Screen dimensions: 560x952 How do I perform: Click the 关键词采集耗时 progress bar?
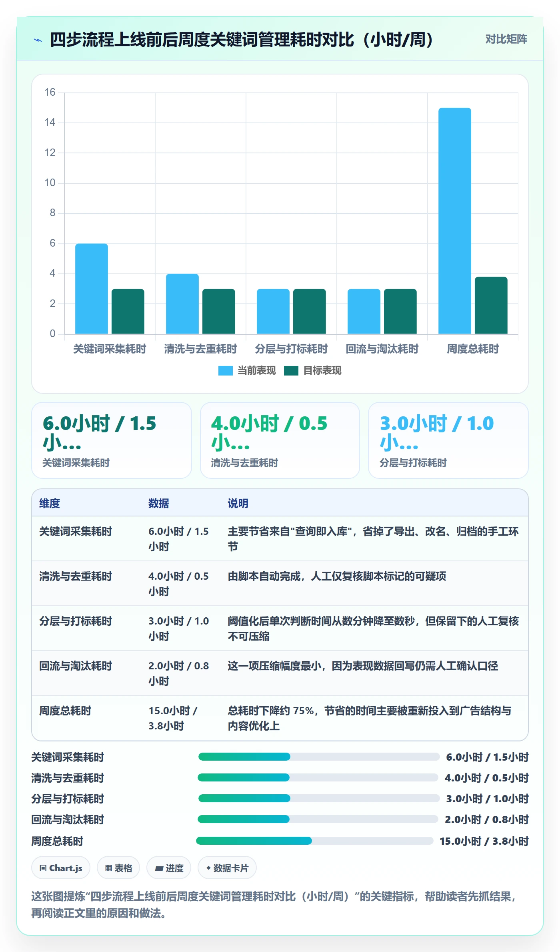tap(319, 757)
